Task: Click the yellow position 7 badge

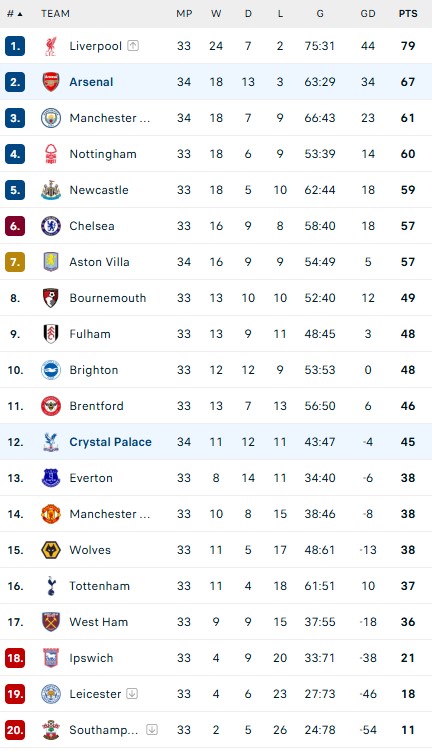Action: 15,262
